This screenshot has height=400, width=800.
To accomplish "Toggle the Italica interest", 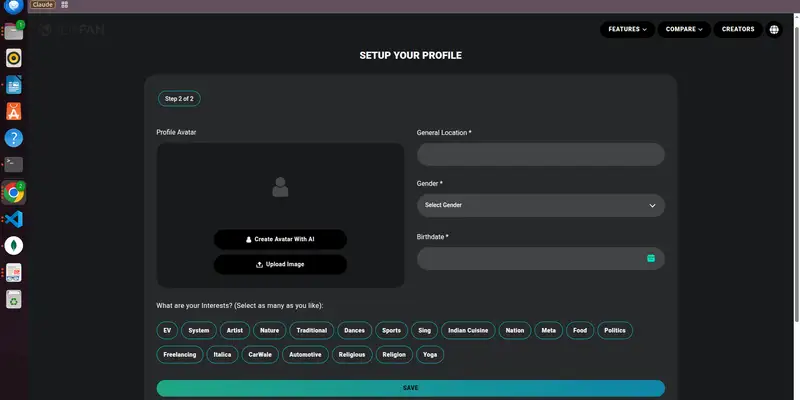I will click(222, 355).
